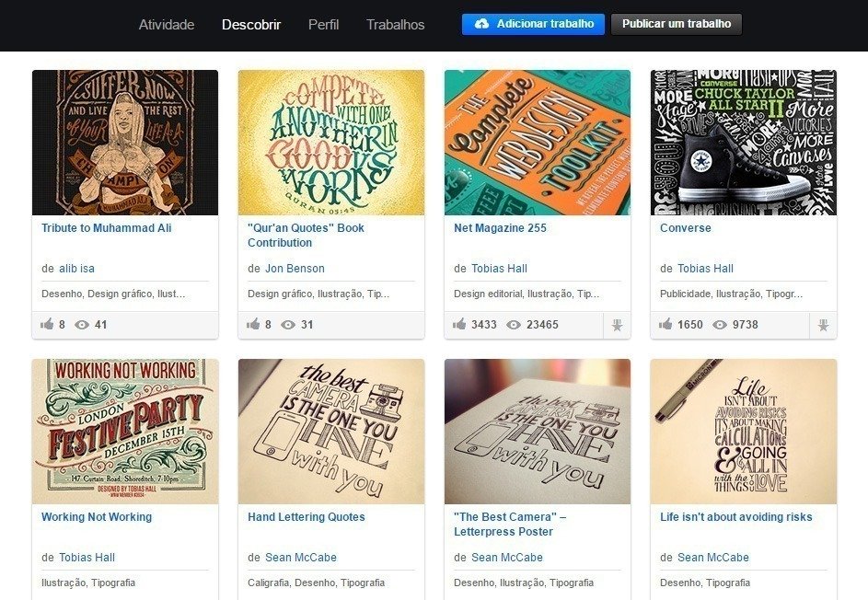
Task: Click the blurred Letterpress Poster photo thumbnail
Action: tap(538, 432)
